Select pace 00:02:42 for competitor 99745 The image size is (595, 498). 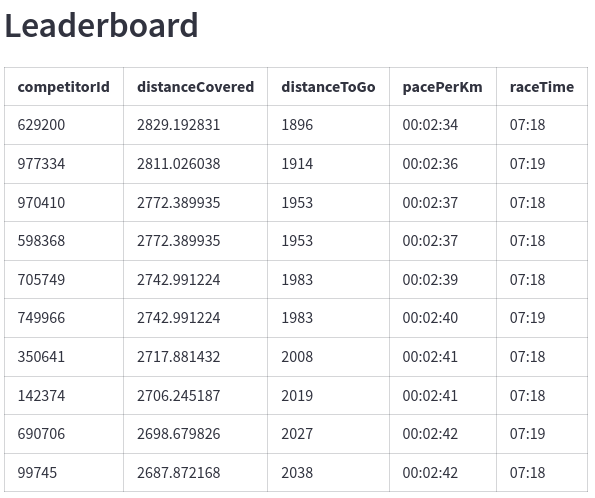coord(430,473)
